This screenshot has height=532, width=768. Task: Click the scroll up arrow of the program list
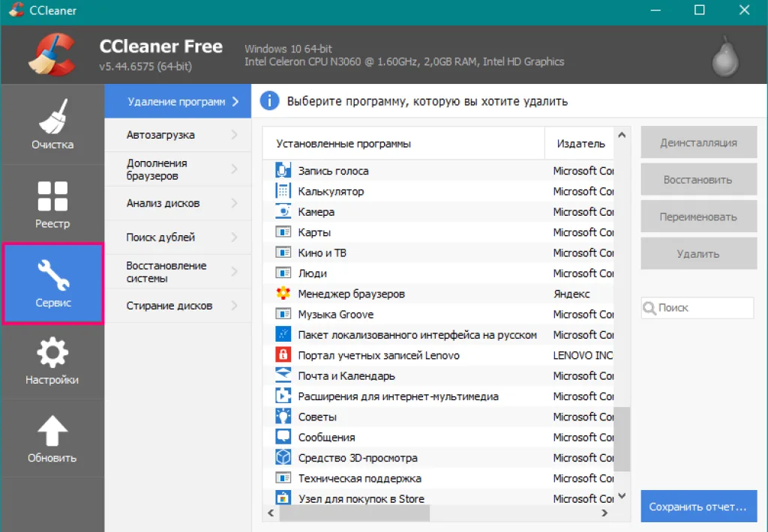pyautogui.click(x=622, y=135)
